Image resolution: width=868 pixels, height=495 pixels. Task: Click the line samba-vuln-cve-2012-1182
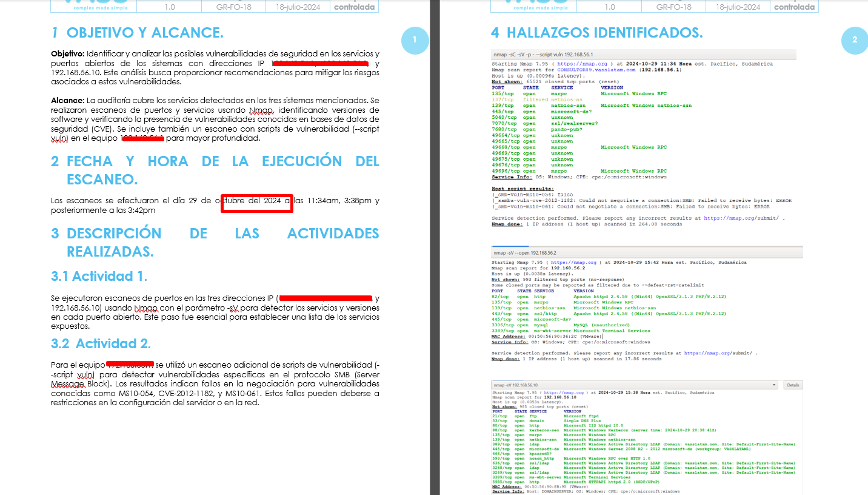641,200
